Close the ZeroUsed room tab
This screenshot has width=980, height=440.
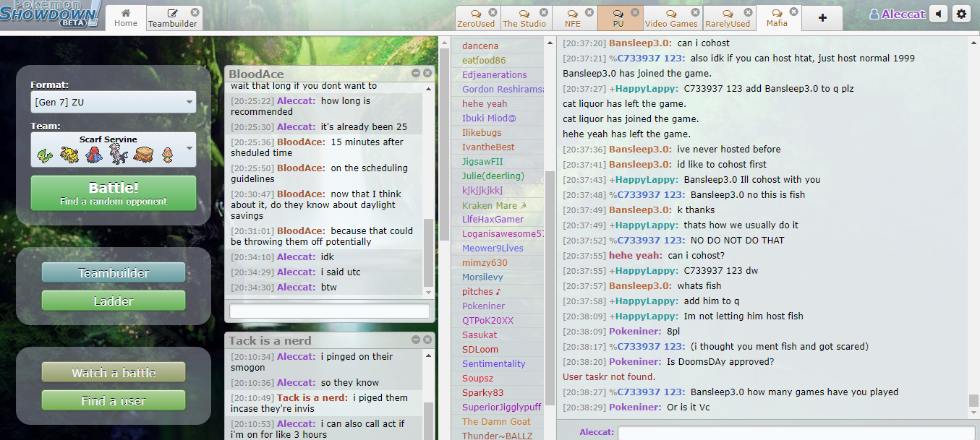point(493,12)
